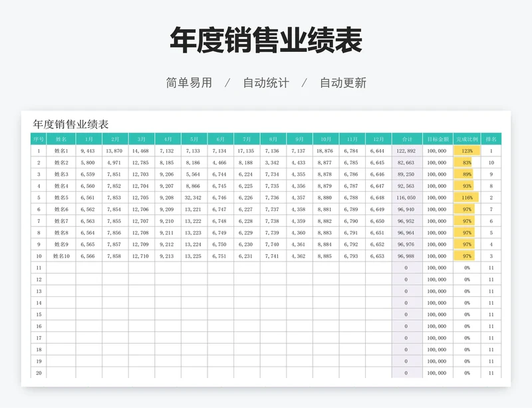Click the 0% cell in row 13
Screen dimensions: 532x408
coord(467,291)
